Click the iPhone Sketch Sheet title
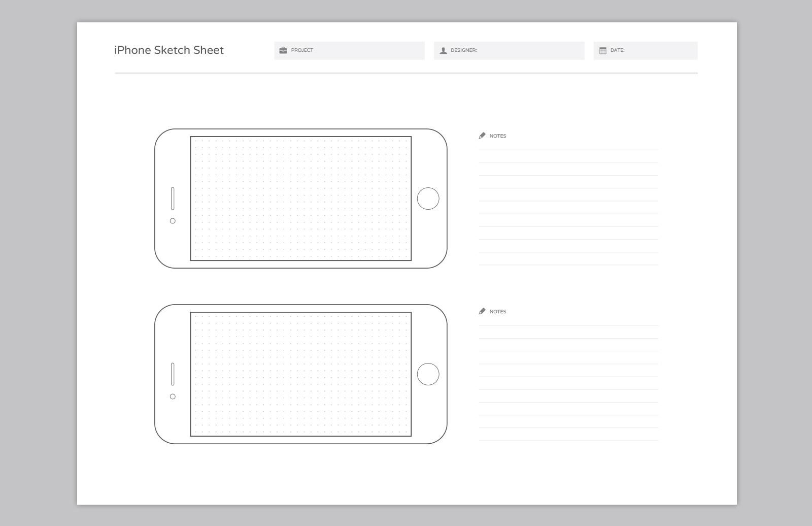 click(x=169, y=50)
